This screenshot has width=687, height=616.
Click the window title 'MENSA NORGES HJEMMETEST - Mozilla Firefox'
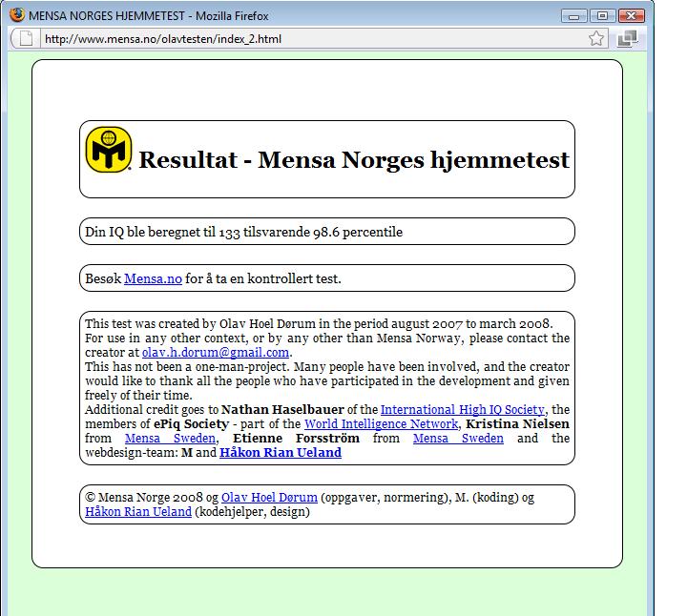[x=149, y=16]
